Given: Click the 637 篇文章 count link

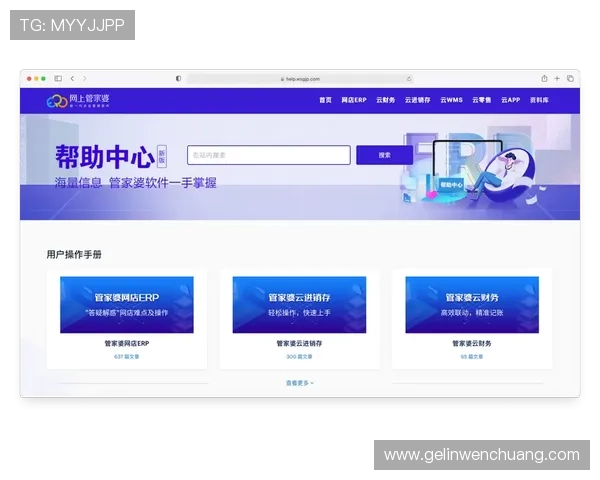Looking at the screenshot, I should 127,356.
